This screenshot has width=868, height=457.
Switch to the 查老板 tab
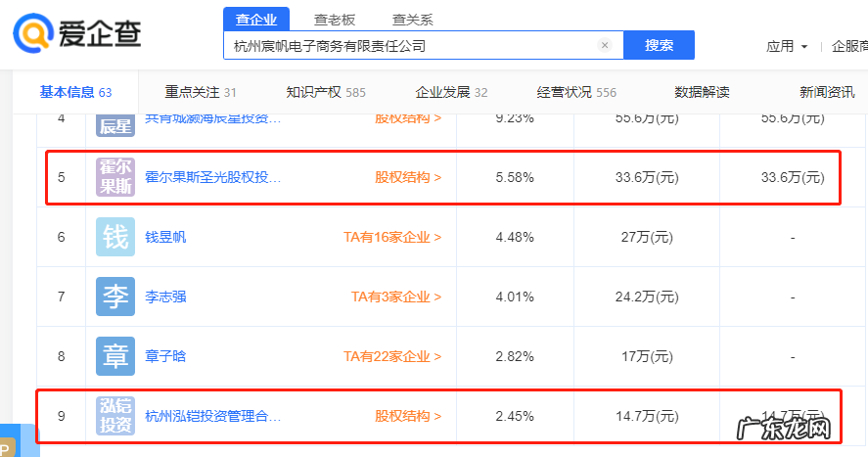pyautogui.click(x=335, y=20)
